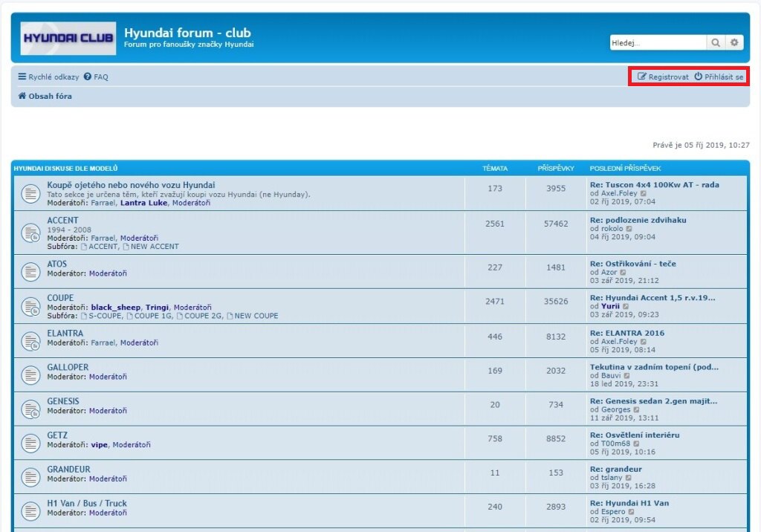The image size is (761, 532).
Task: Open moderator Lantra Luke's profile
Action: [143, 203]
